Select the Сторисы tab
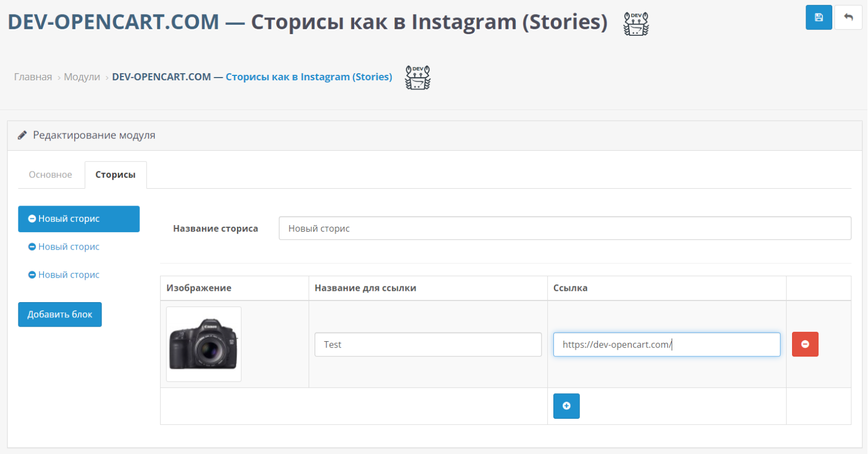The width and height of the screenshot is (868, 454). [116, 175]
